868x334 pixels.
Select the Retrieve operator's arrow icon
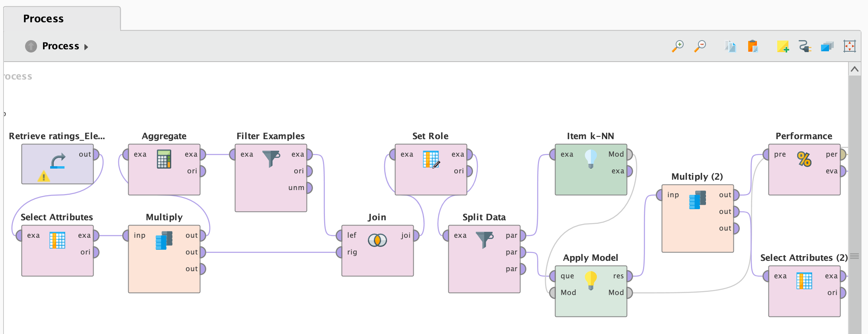(58, 161)
